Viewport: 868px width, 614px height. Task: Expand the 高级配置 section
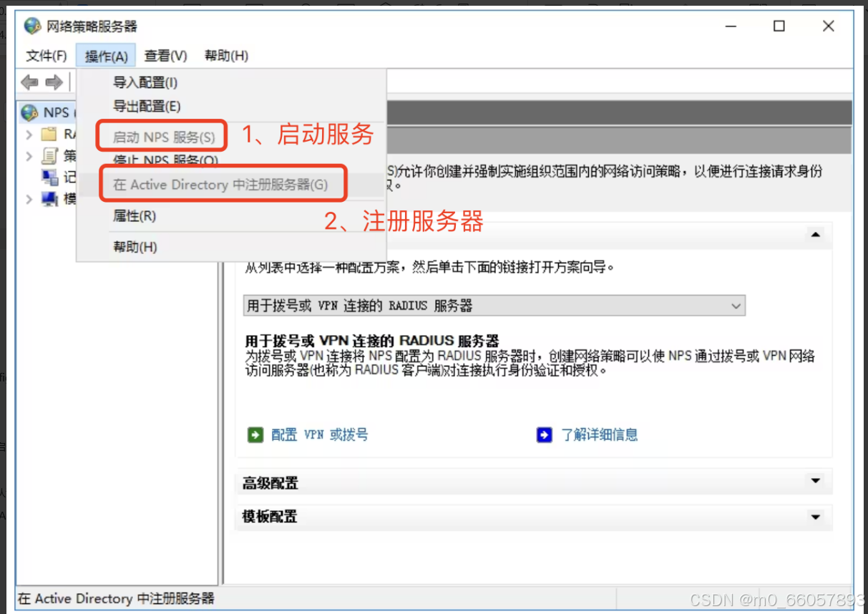point(815,481)
